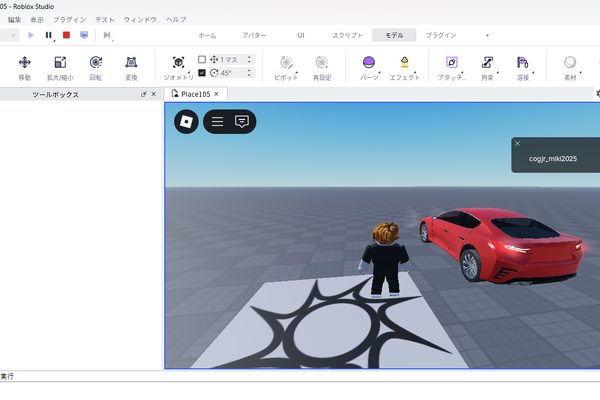Open the ヘルプ menu
The height and width of the screenshot is (400, 600).
[x=176, y=20]
